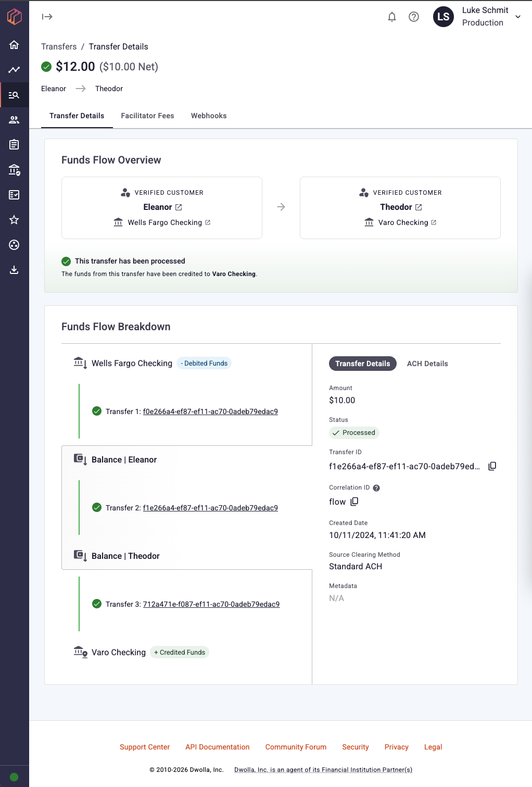Screen dimensions: 532x787
Task: Open the checklist sidebar icon
Action: pos(14,195)
